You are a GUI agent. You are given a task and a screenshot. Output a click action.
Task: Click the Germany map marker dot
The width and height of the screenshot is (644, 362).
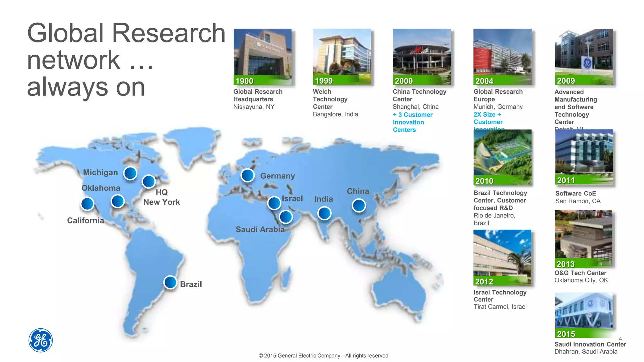coord(247,175)
